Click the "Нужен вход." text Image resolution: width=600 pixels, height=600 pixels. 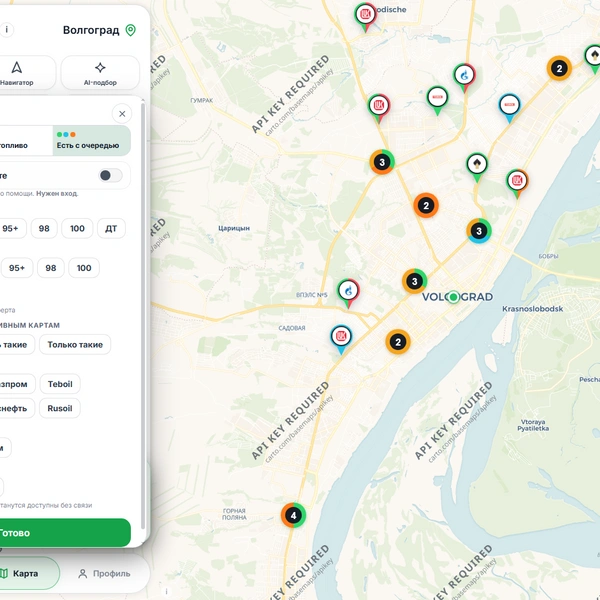pos(57,194)
